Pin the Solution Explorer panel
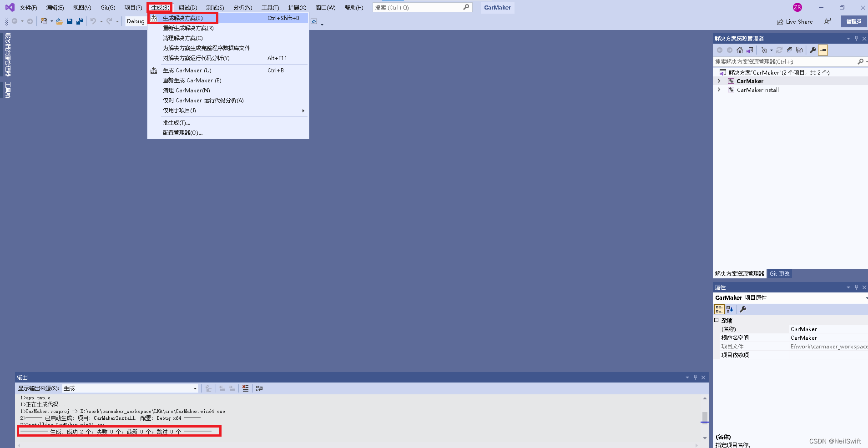The width and height of the screenshot is (868, 448). [856, 39]
